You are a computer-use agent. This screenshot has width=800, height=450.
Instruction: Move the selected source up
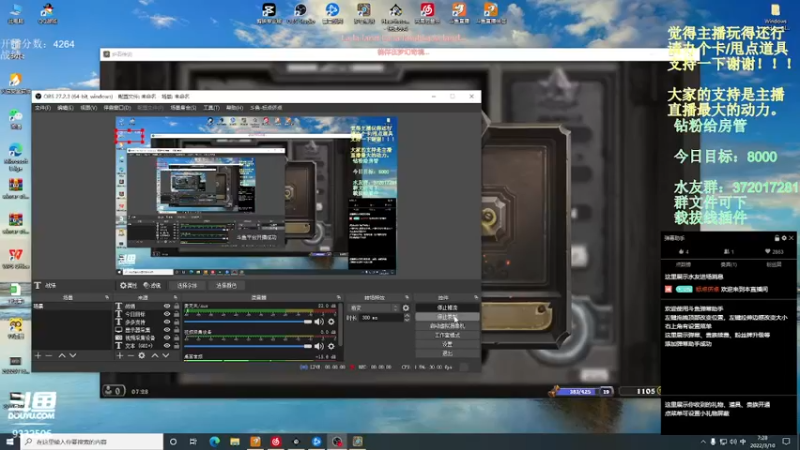coord(155,355)
